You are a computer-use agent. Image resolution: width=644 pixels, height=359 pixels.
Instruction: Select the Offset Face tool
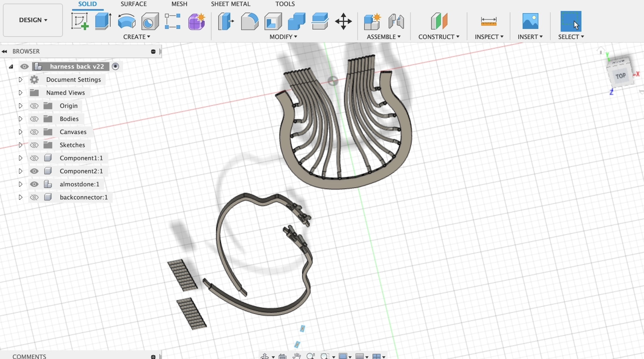pyautogui.click(x=320, y=21)
